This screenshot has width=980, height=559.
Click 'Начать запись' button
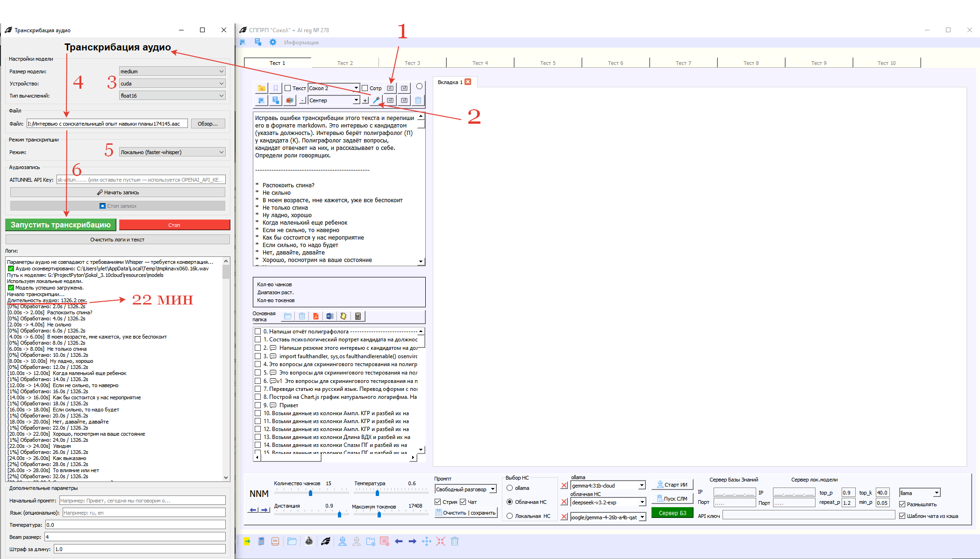(118, 192)
